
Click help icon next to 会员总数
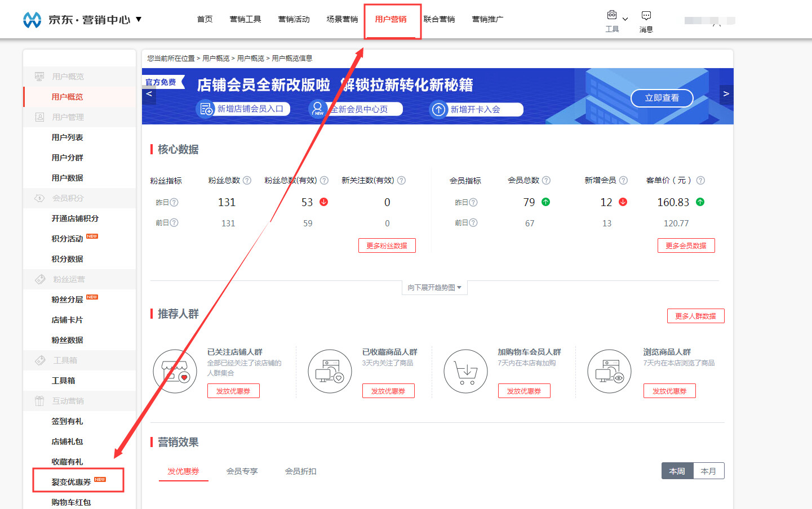(546, 180)
